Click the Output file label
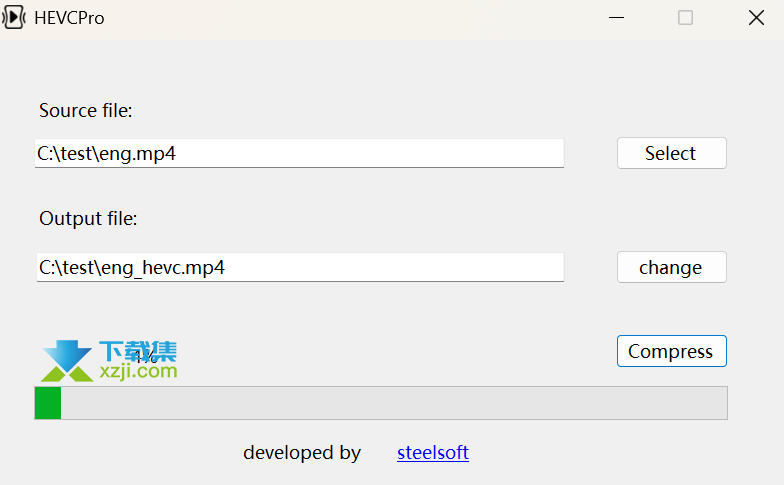This screenshot has width=784, height=485. tap(88, 218)
